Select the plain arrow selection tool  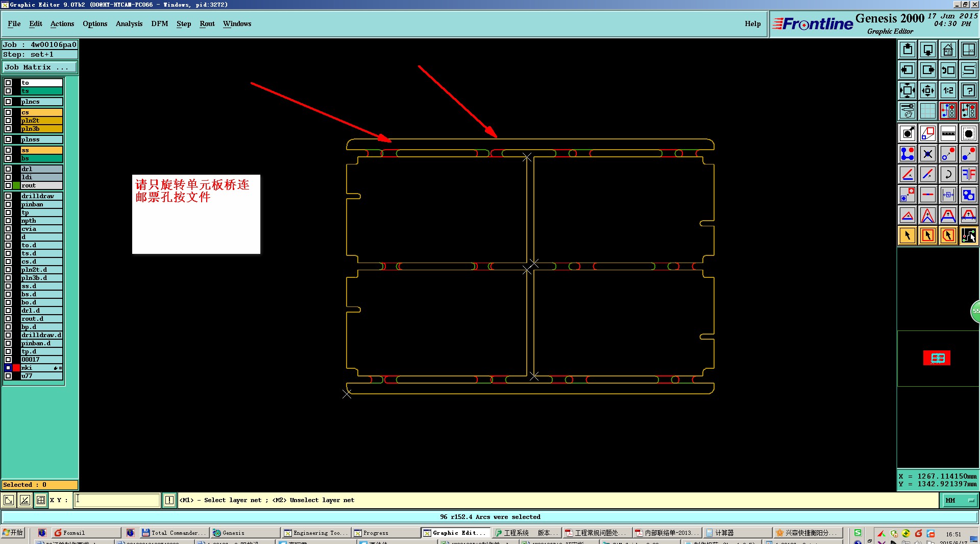click(x=908, y=235)
